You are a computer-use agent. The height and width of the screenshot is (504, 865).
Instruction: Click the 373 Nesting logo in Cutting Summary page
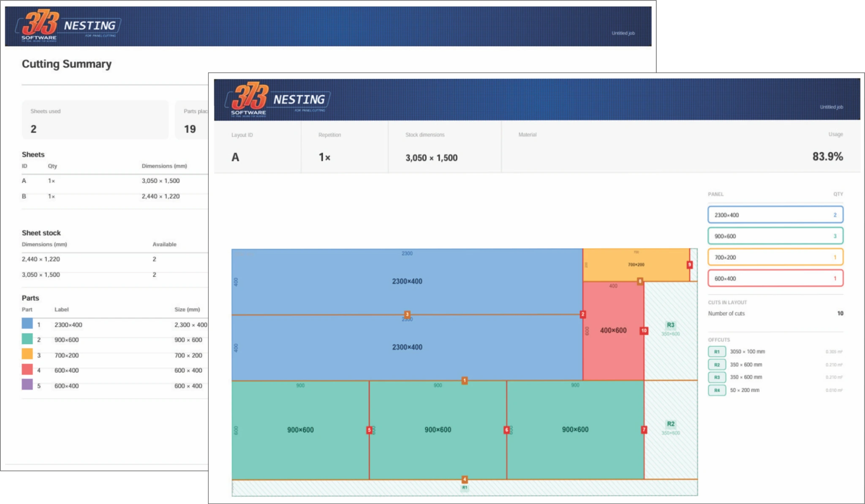pyautogui.click(x=69, y=26)
